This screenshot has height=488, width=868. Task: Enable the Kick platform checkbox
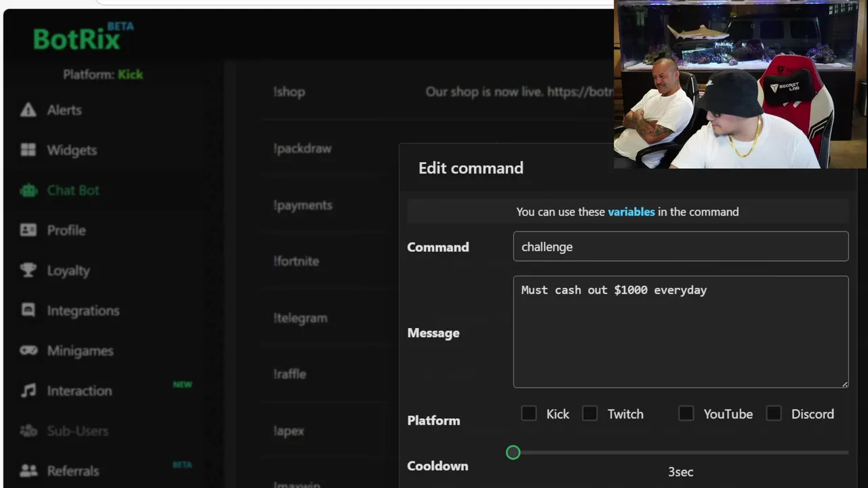click(529, 413)
